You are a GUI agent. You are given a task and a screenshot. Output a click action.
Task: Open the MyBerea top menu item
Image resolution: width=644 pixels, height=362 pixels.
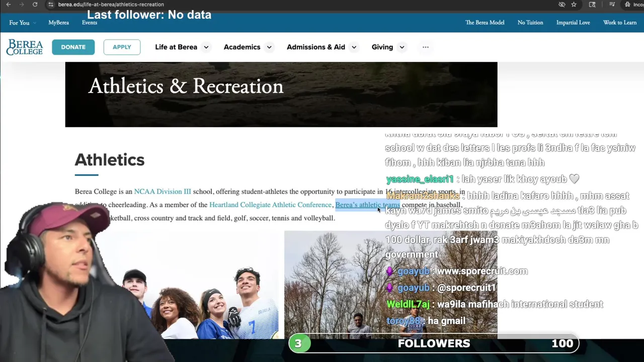(58, 23)
